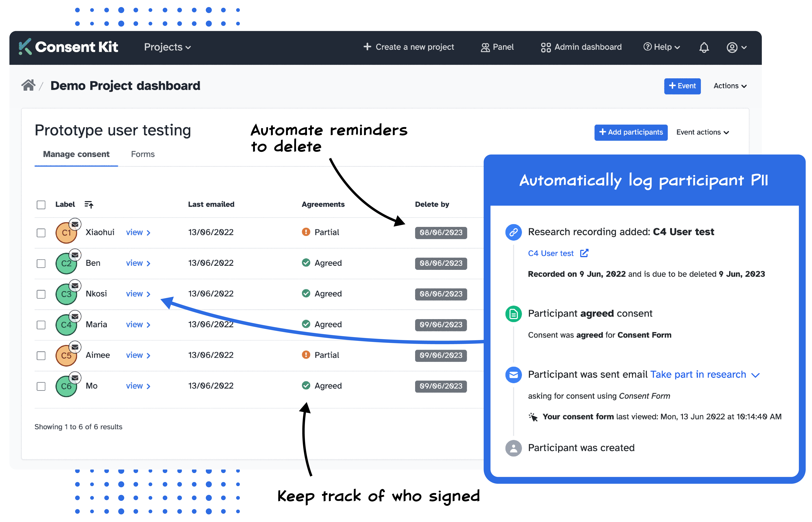
Task: Select the checkbox beside Mo
Action: click(x=41, y=386)
